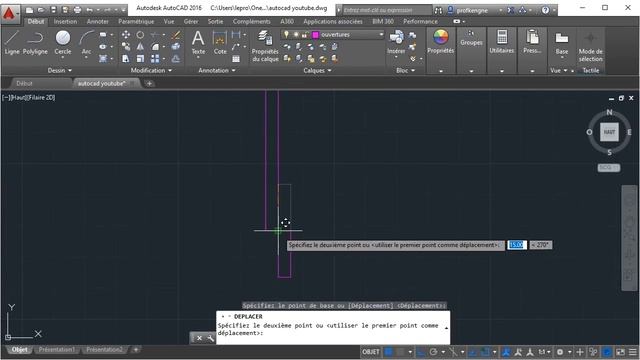640x360 pixels.
Task: Open the Gérer ribbon tab
Action: (191, 21)
